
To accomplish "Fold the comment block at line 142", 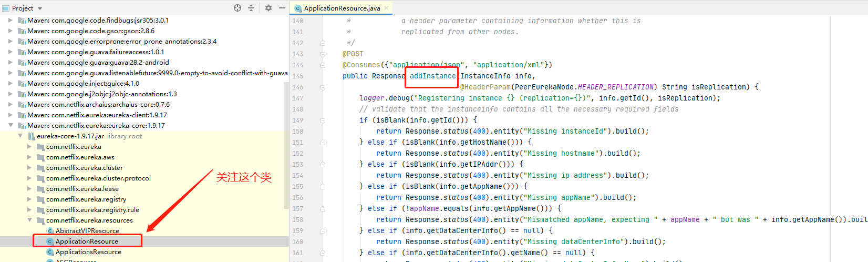I will [x=323, y=43].
